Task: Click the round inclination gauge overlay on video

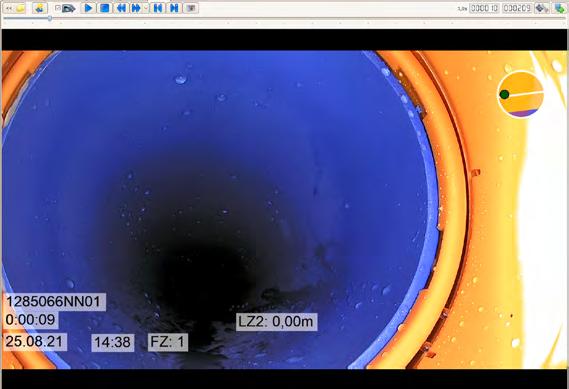Action: coord(520,94)
